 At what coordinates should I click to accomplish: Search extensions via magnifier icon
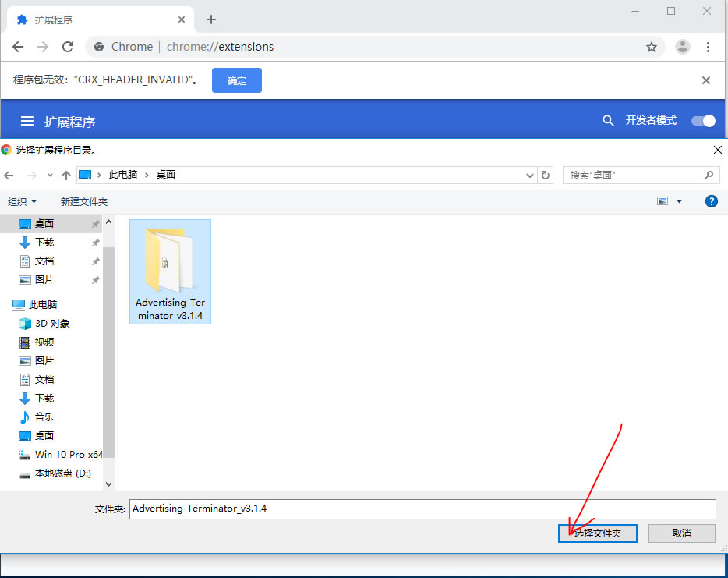pos(608,121)
